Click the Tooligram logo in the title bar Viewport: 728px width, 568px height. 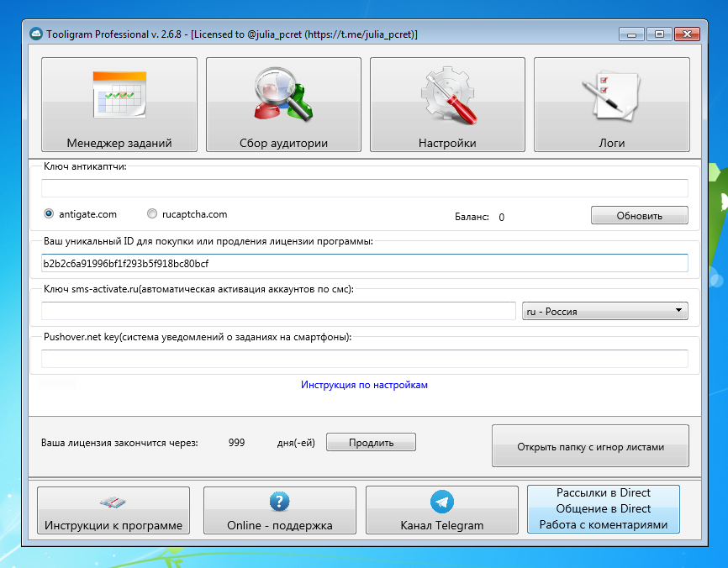[37, 34]
